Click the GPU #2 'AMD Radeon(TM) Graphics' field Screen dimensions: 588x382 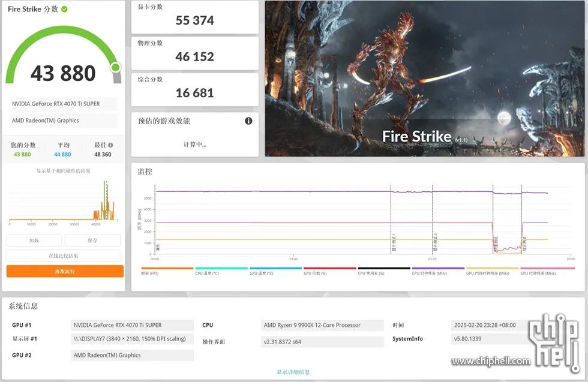pos(133,355)
